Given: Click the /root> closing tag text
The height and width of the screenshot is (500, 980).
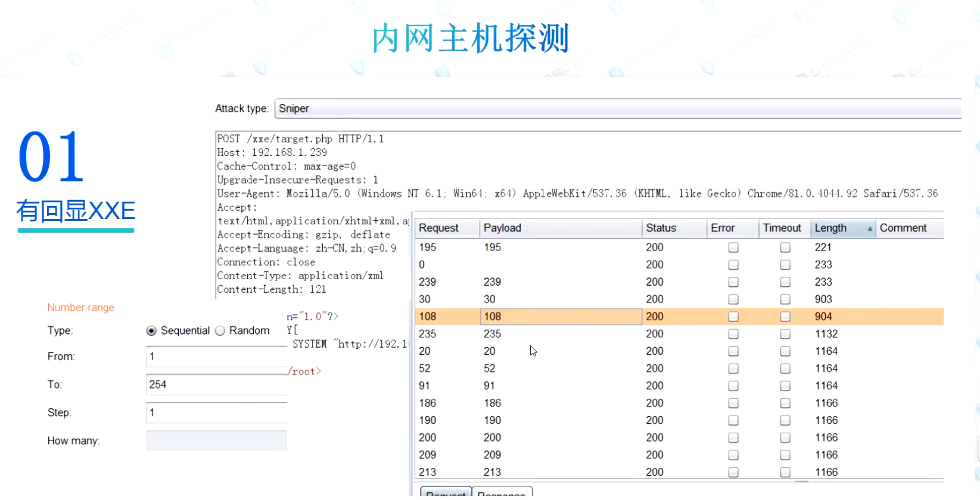Looking at the screenshot, I should point(305,371).
